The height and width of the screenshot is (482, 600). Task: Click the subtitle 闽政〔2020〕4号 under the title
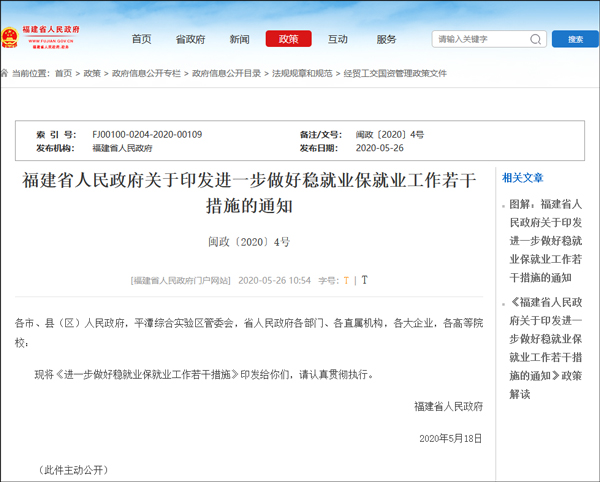pos(249,242)
